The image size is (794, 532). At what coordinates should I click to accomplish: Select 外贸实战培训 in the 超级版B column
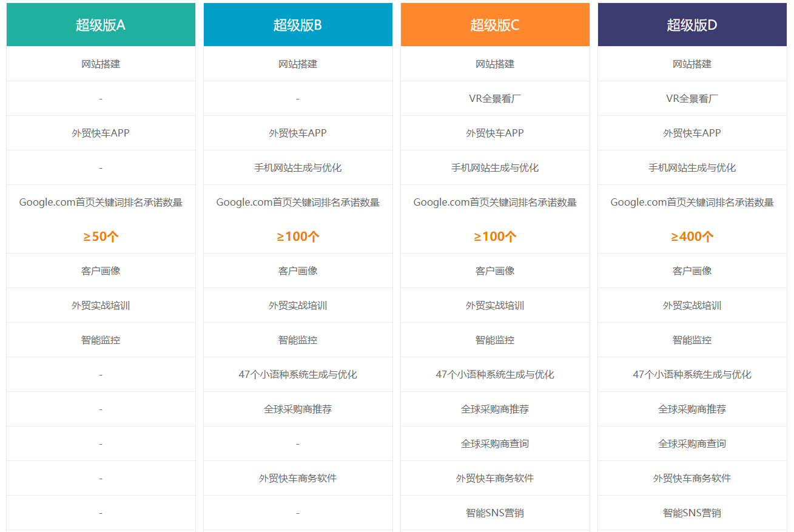pos(298,305)
